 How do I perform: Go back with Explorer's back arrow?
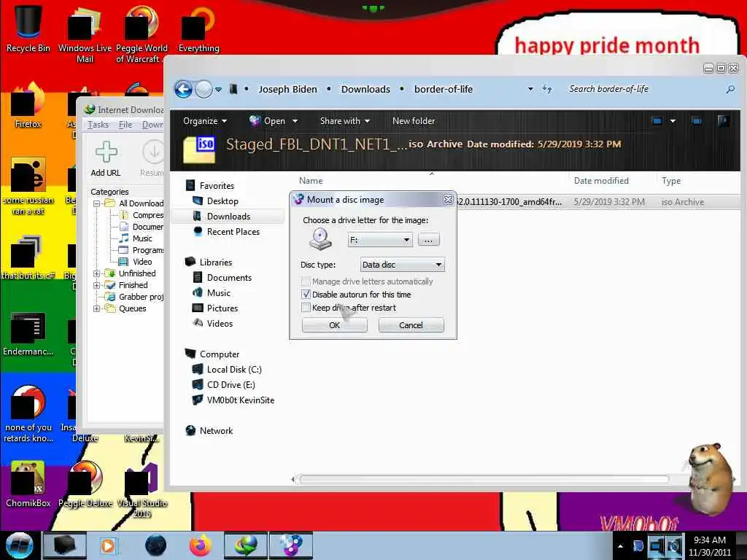(183, 89)
